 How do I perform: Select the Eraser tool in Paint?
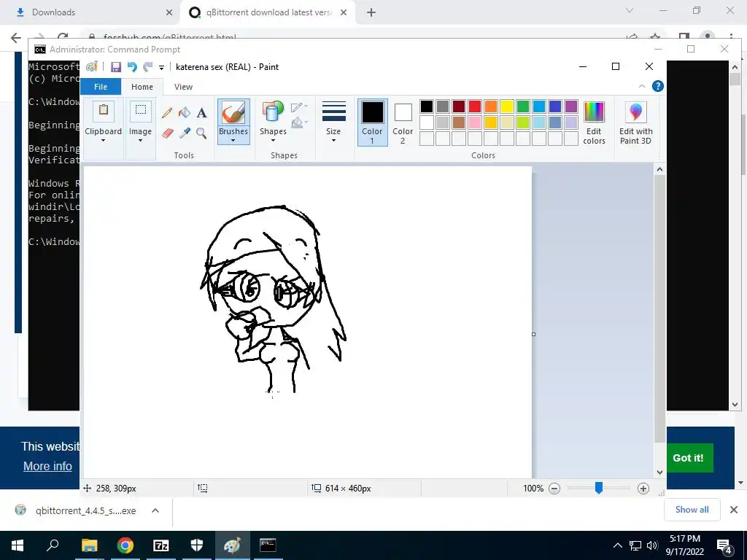coord(167,133)
